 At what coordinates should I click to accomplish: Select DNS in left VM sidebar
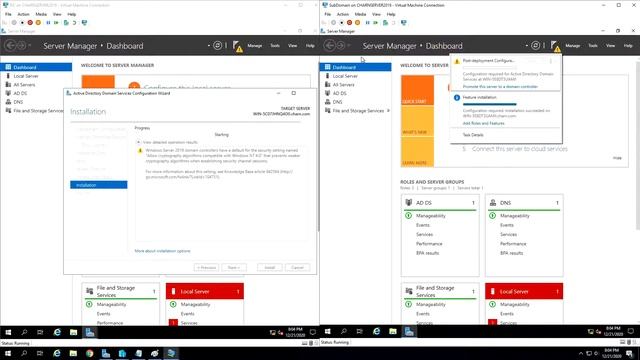click(18, 102)
